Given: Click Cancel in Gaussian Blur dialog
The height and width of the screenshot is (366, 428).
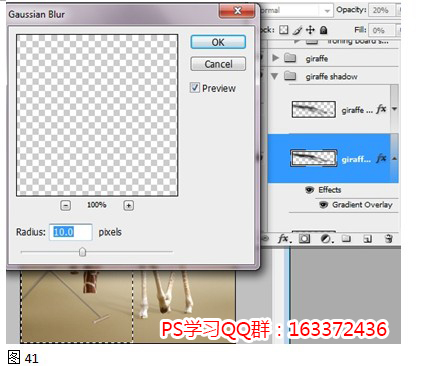Looking at the screenshot, I should click(x=218, y=64).
